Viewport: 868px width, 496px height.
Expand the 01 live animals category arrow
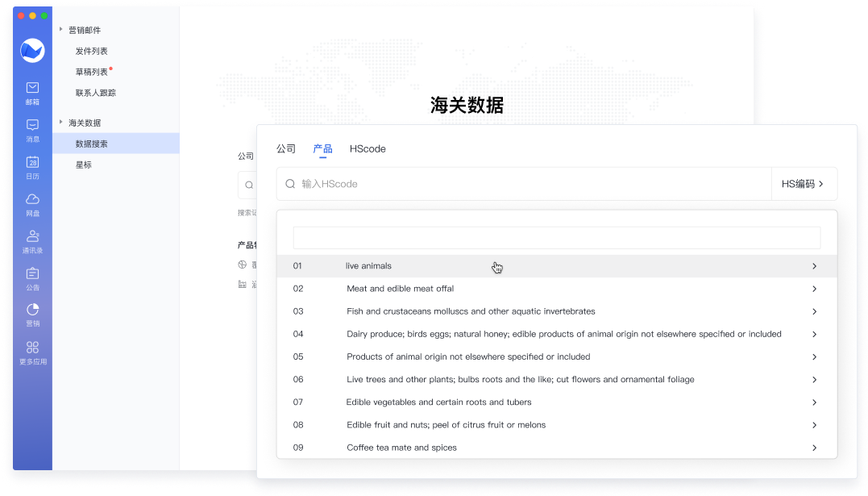pos(814,266)
